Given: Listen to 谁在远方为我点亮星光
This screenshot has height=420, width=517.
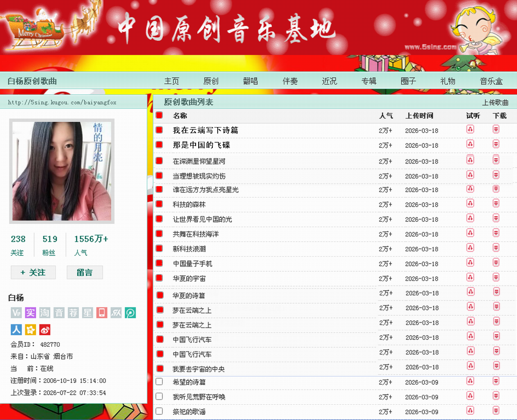Looking at the screenshot, I should click(470, 189).
